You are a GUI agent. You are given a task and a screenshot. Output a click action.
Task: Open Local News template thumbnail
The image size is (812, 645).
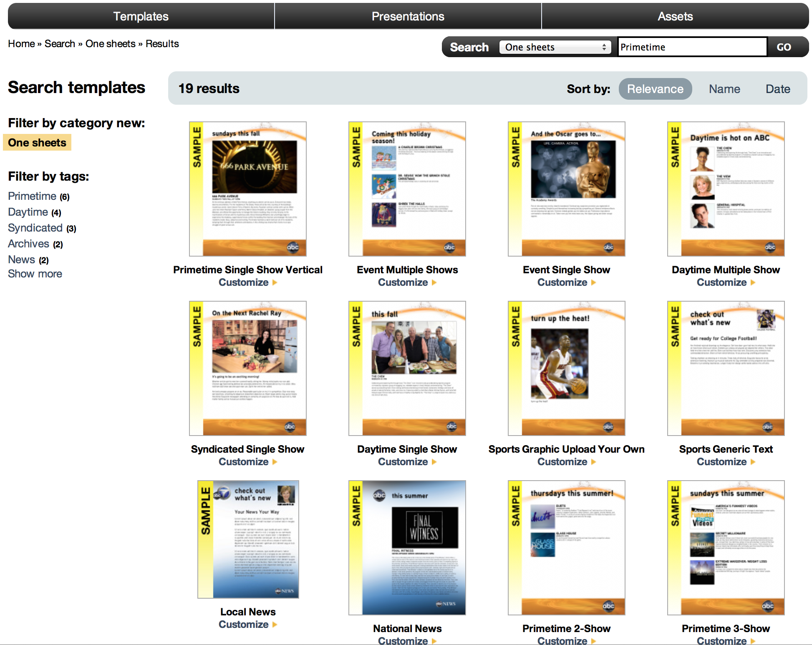pyautogui.click(x=248, y=539)
